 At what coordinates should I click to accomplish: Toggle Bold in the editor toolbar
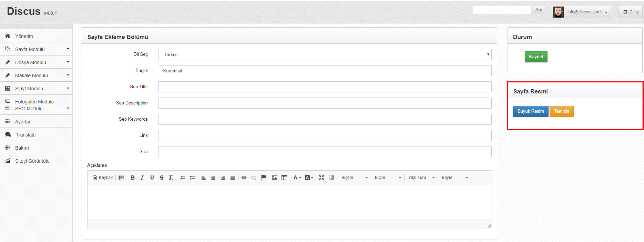coord(133,178)
